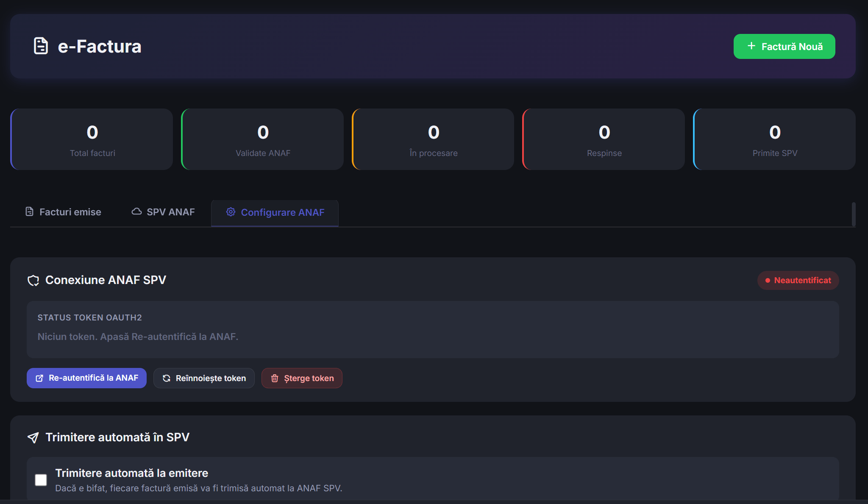Create a new invoice with Factură Nouă

tap(784, 46)
